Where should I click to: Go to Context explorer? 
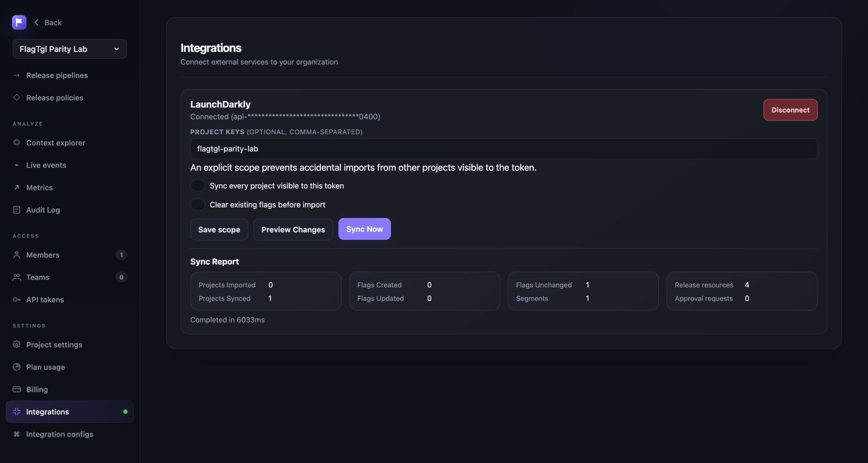click(x=69, y=142)
